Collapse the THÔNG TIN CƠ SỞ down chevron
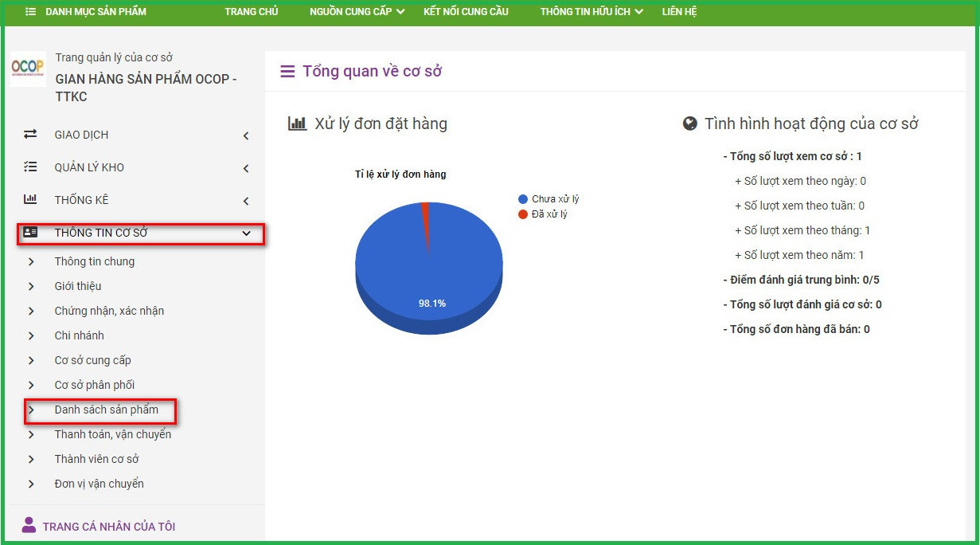Image resolution: width=980 pixels, height=545 pixels. (247, 233)
